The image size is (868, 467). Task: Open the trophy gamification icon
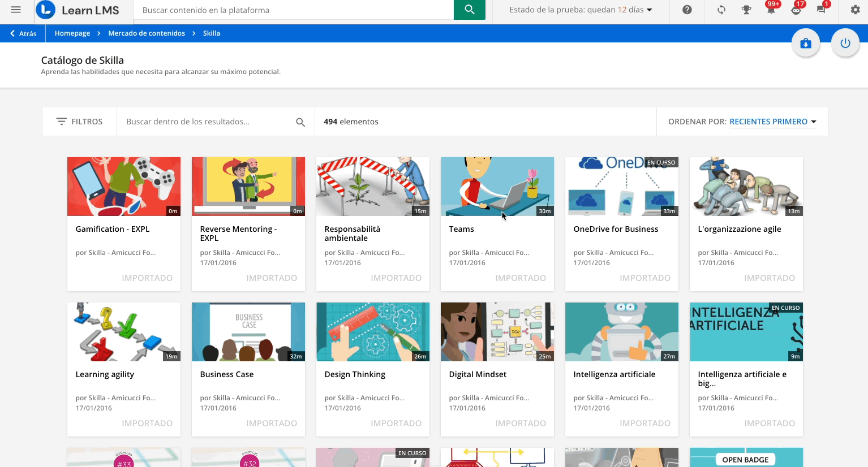coord(746,10)
